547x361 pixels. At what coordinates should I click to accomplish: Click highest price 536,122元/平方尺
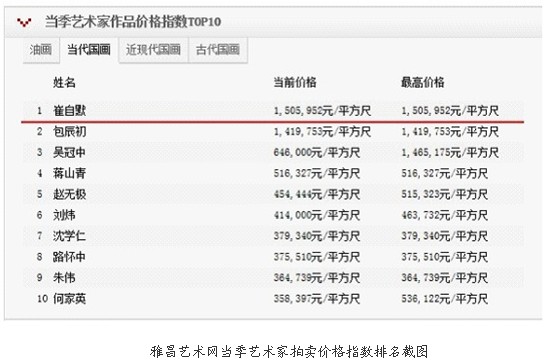[x=444, y=299]
